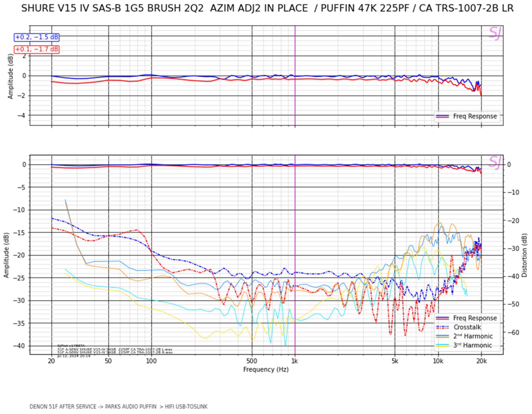
Task: Click "Freq Response" in the upper chart legend
Action: click(x=475, y=116)
